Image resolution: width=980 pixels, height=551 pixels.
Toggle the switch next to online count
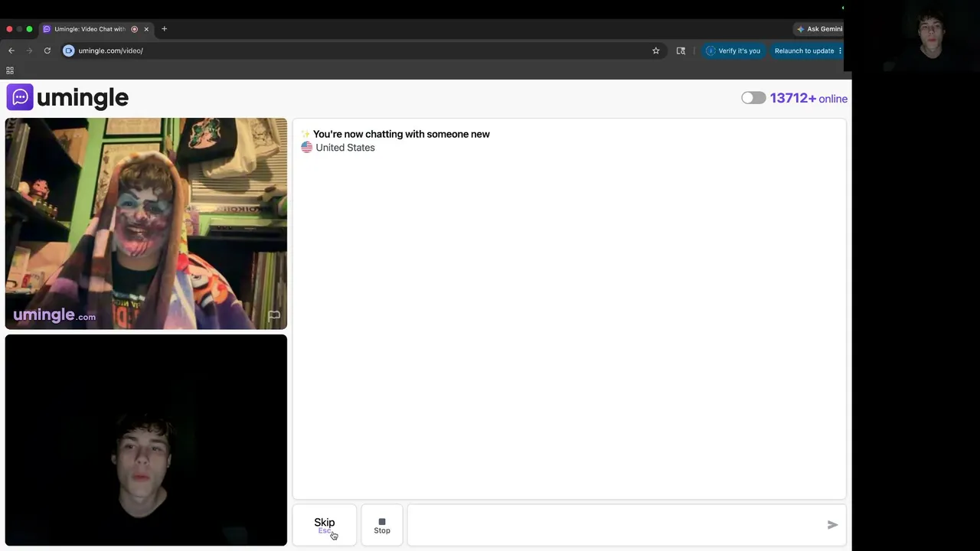click(753, 98)
